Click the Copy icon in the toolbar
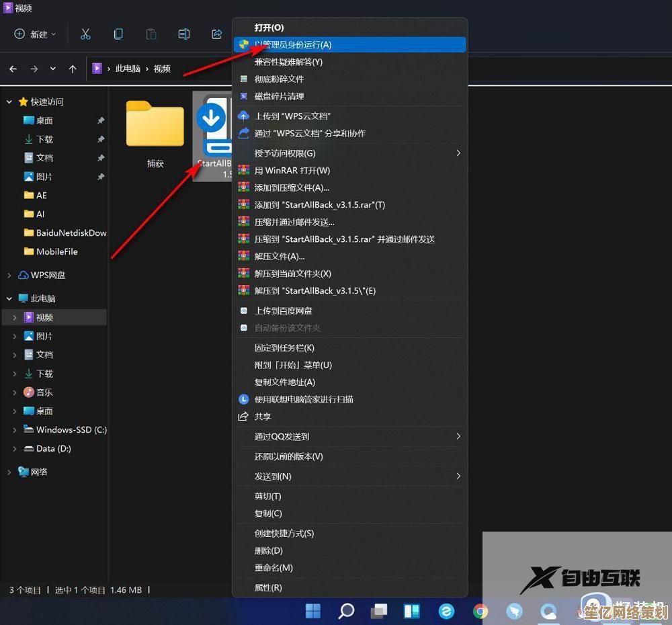Image resolution: width=672 pixels, height=625 pixels. [x=118, y=34]
